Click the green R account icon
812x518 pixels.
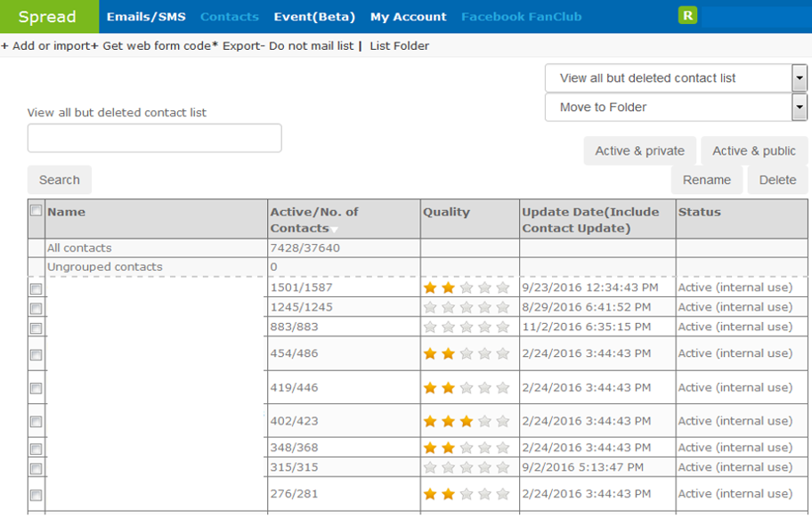(687, 15)
